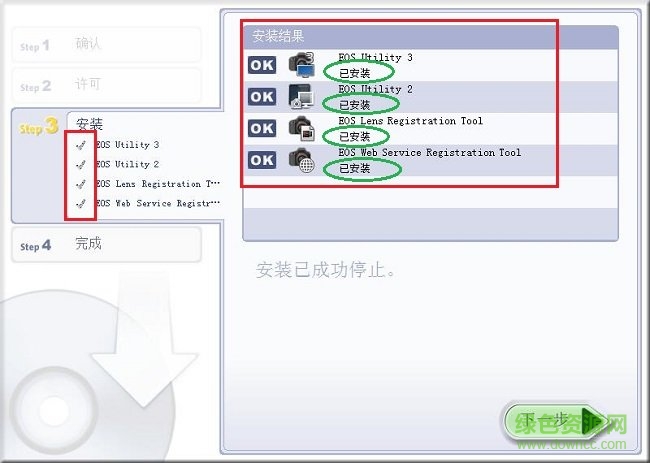
Task: Click the checkmark beside EOS Web Service Registr
Action: point(81,203)
